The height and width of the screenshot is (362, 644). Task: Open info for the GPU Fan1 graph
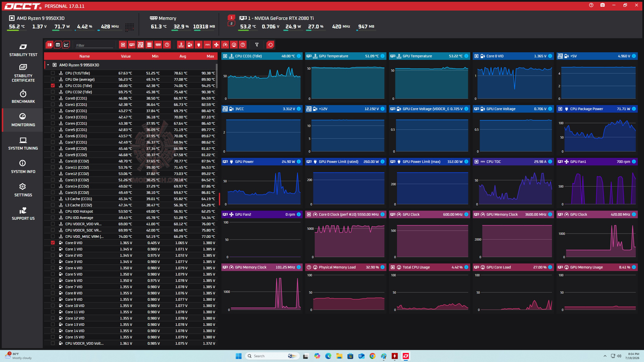[634, 162]
